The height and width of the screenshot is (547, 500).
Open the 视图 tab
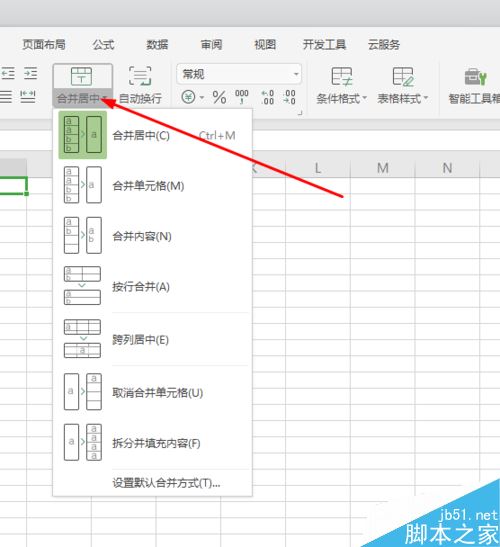[x=265, y=45]
